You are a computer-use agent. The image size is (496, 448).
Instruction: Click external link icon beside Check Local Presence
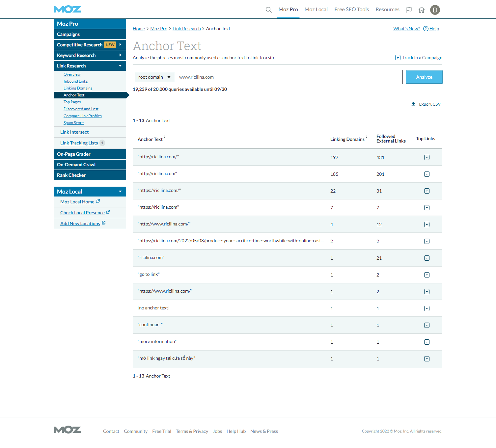click(x=108, y=212)
